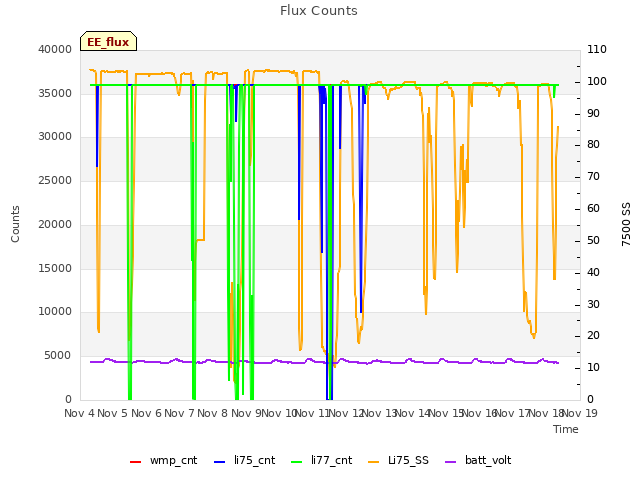Viewport: 640px width, 480px height.
Task: Click the 50 tick on right axis
Action: 593,240
